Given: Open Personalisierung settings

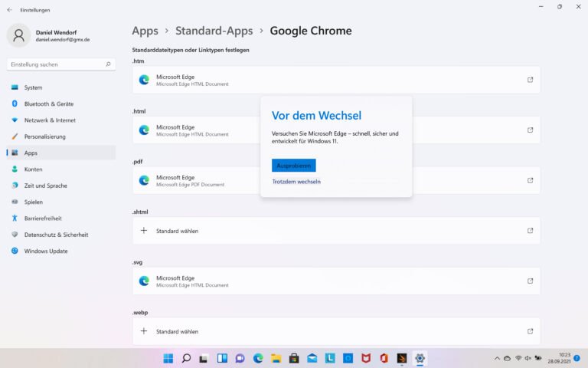Looking at the screenshot, I should point(61,136).
